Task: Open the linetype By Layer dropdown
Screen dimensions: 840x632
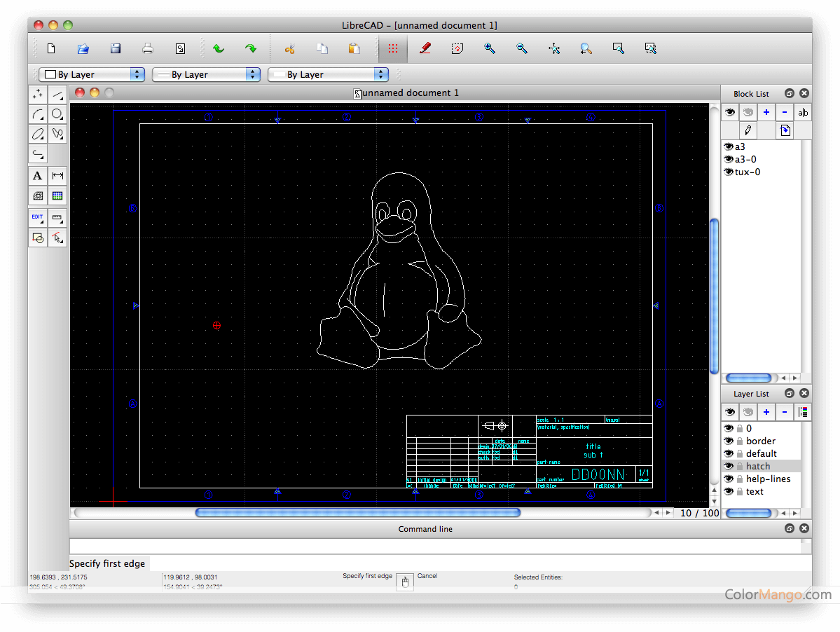Action: pos(328,74)
